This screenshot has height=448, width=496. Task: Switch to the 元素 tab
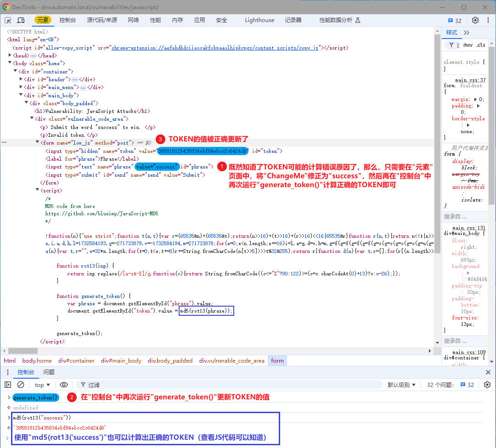pos(43,20)
